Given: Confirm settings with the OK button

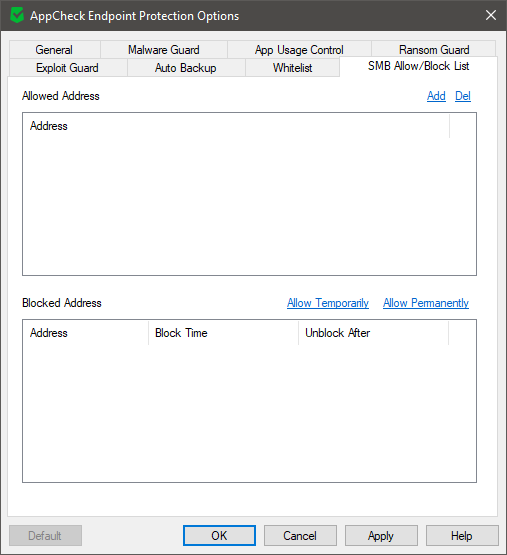Looking at the screenshot, I should pyautogui.click(x=219, y=536).
